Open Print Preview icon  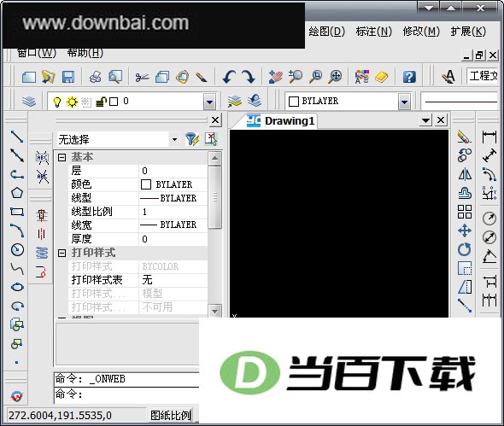point(115,77)
